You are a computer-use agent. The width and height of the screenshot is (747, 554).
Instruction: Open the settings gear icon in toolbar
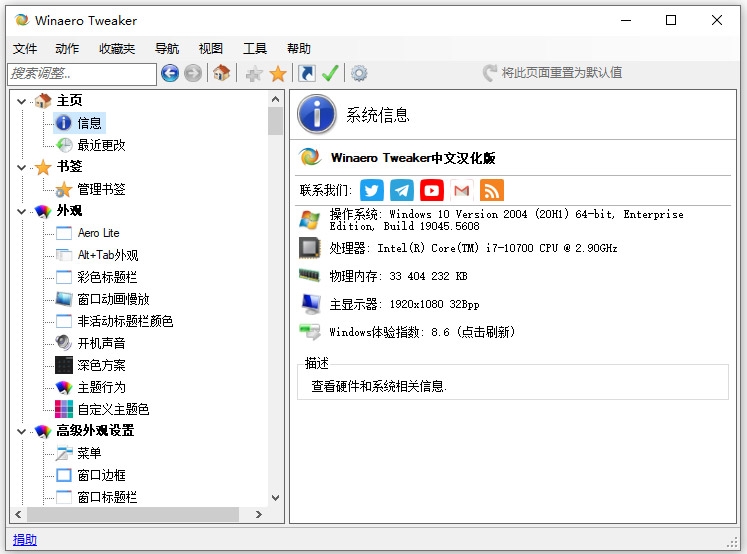(359, 73)
